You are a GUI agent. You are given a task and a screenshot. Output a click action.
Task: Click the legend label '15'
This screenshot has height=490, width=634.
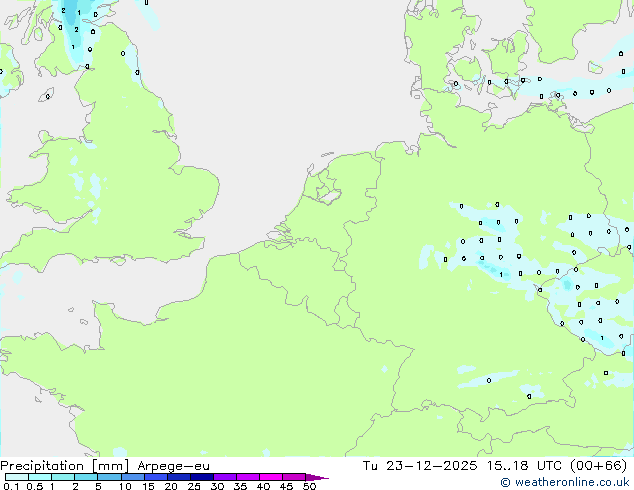(x=148, y=486)
